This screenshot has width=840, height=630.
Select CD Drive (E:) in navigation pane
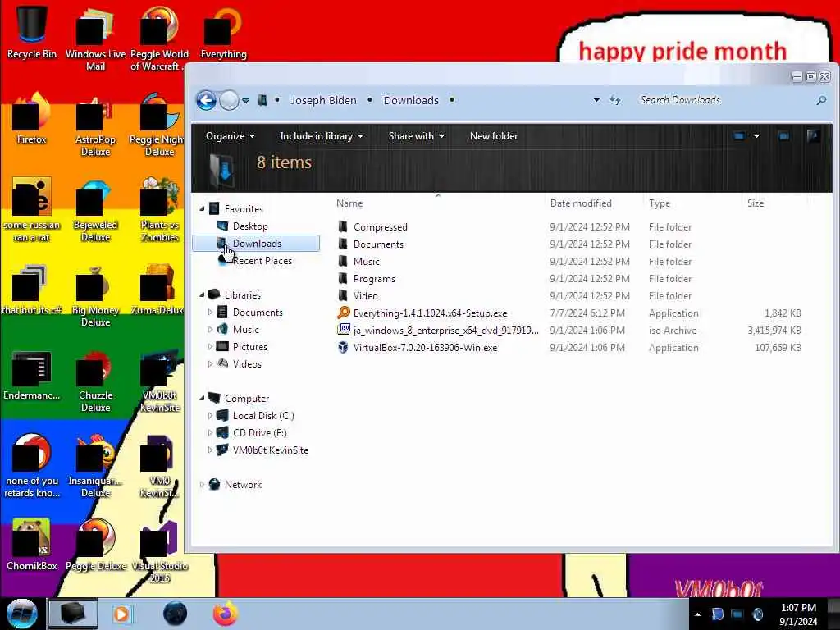[x=259, y=433]
